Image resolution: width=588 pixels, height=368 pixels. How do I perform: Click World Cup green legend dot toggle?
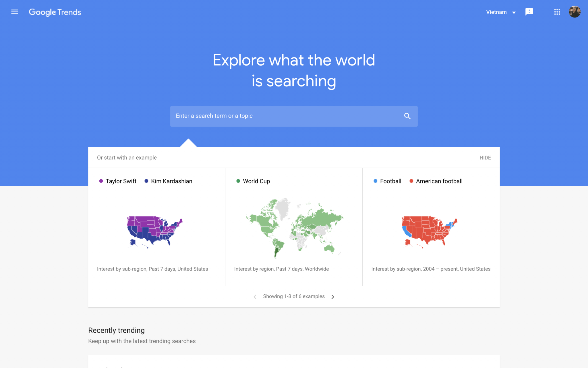pos(237,181)
